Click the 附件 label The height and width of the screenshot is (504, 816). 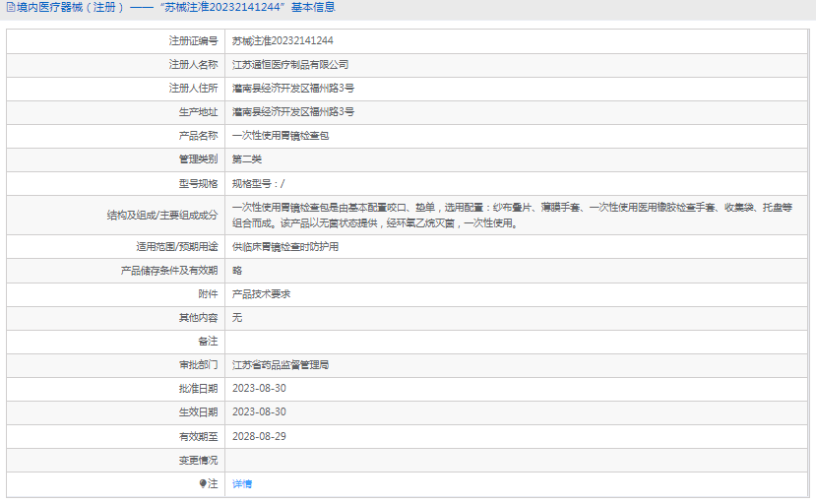208,294
